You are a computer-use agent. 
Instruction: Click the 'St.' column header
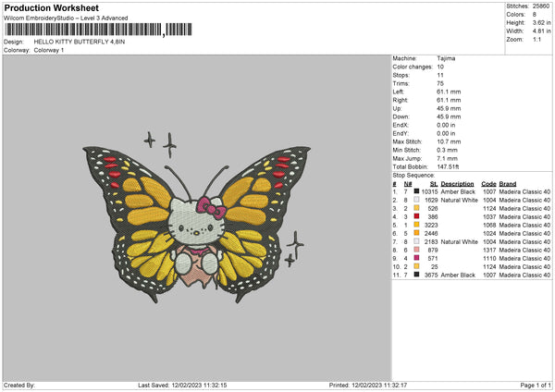[434, 184]
